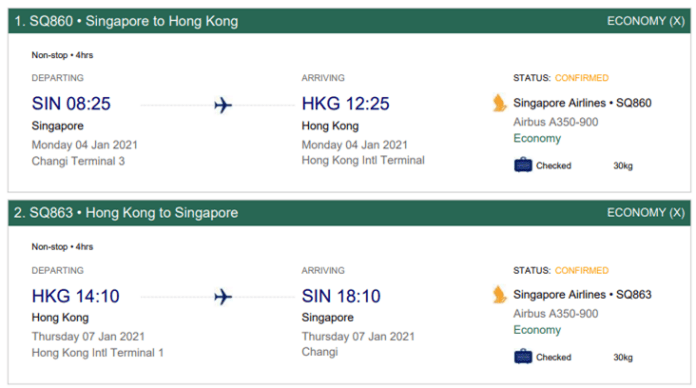Screen dimensions: 696x388
Task: Click Changi Terminal 3 departure text
Action: [78, 161]
